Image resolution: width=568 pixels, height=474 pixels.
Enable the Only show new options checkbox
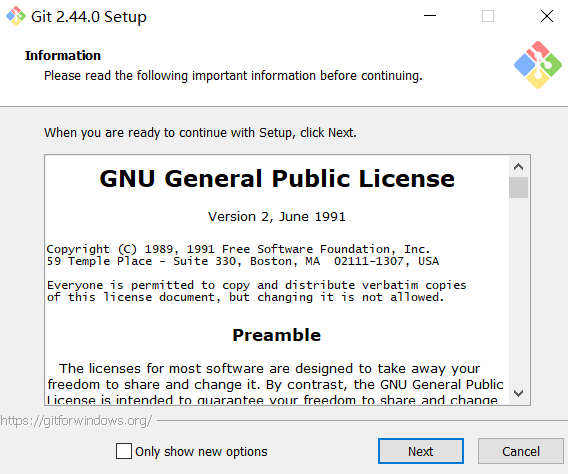124,451
